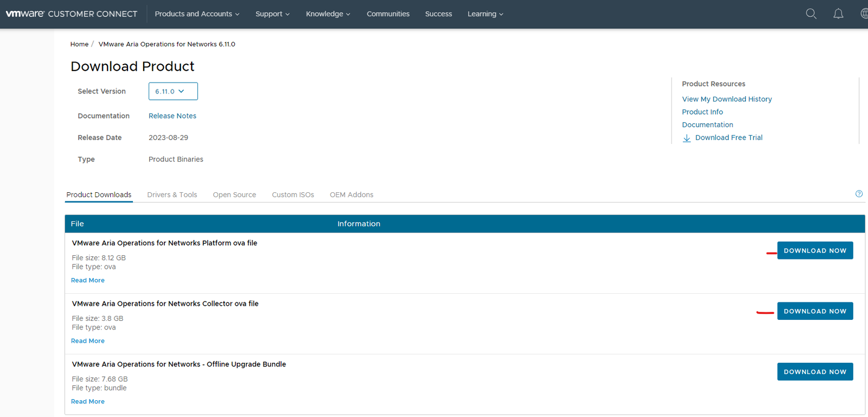Click the File column header
Viewport: 868px width, 417px height.
coord(78,224)
